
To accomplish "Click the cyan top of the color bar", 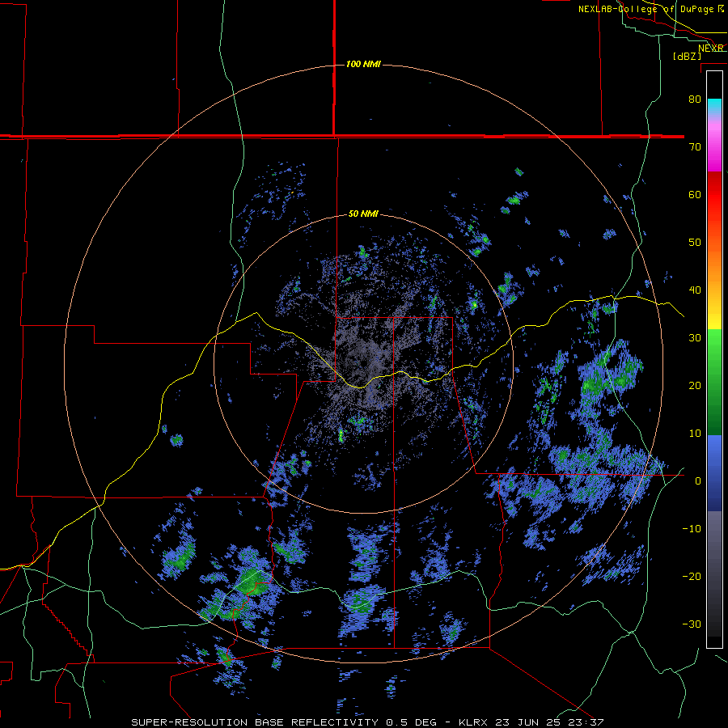I will [714, 104].
